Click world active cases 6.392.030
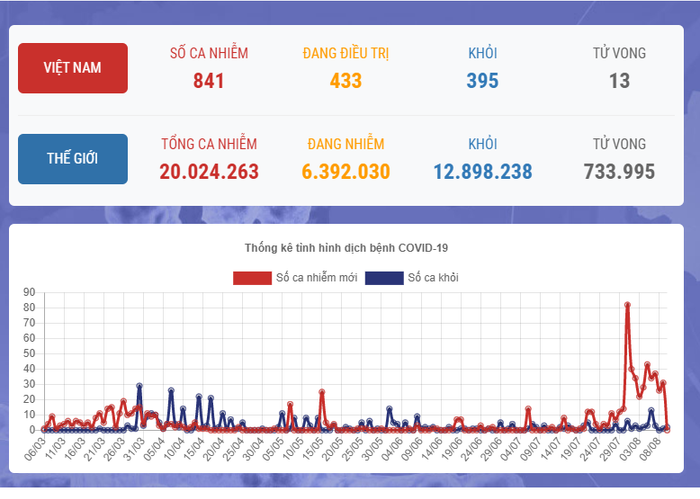The width and height of the screenshot is (700, 499). [x=345, y=172]
